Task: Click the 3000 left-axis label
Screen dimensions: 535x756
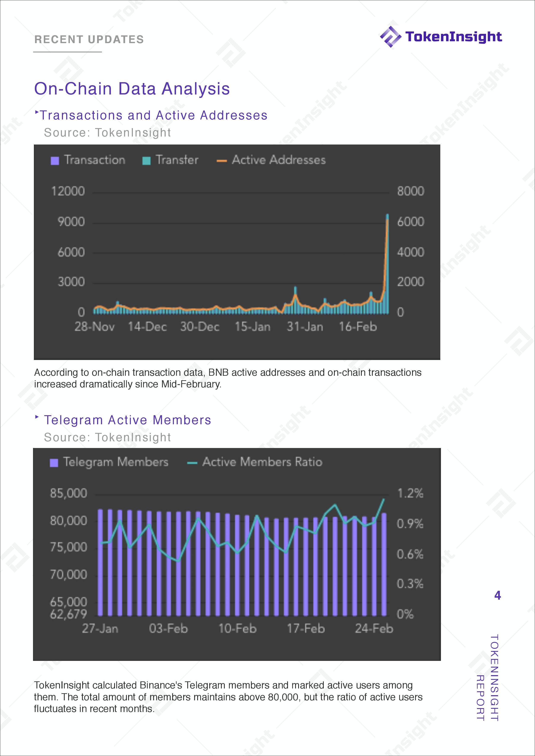Action: pos(71,282)
